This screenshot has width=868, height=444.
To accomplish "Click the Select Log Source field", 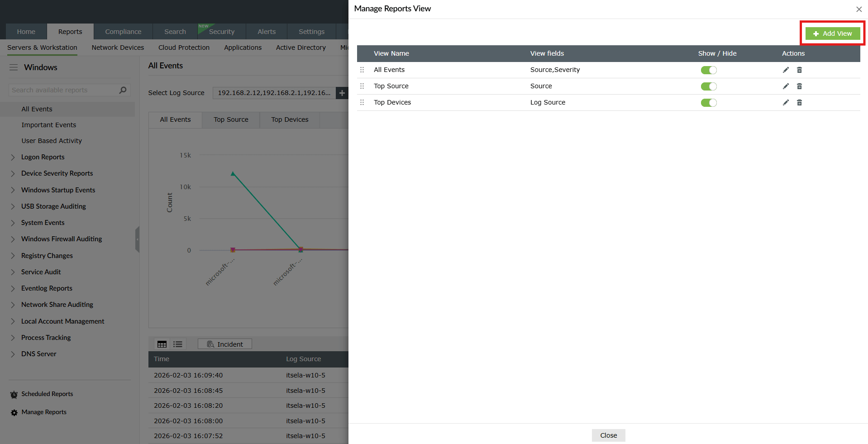I will [x=274, y=93].
